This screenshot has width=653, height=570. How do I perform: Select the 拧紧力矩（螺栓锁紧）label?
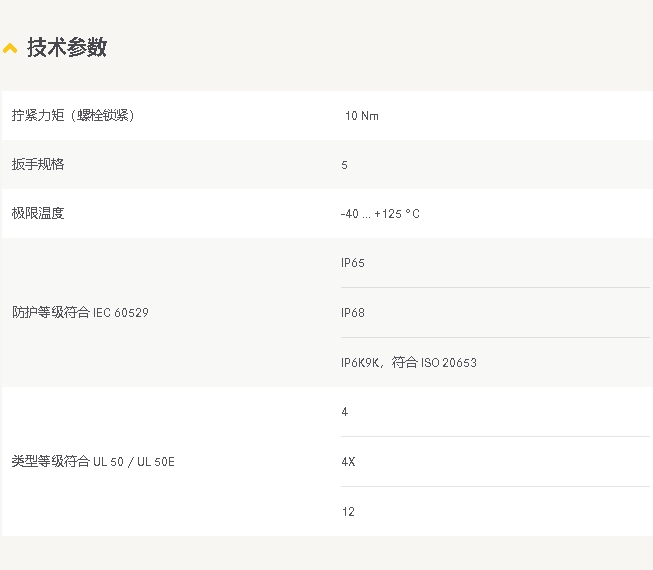73,115
